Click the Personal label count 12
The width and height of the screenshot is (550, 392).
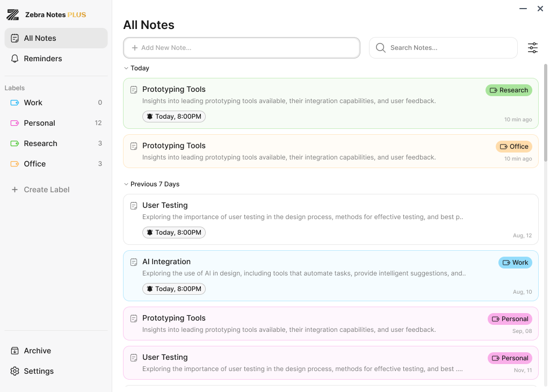(x=98, y=123)
